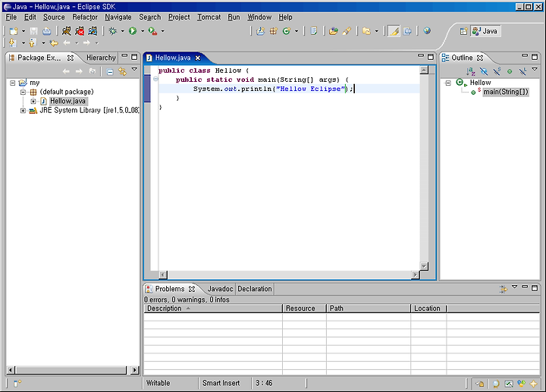Screen dimensions: 546x392
Task: Expand the Hellow.java tree node
Action: click(33, 102)
